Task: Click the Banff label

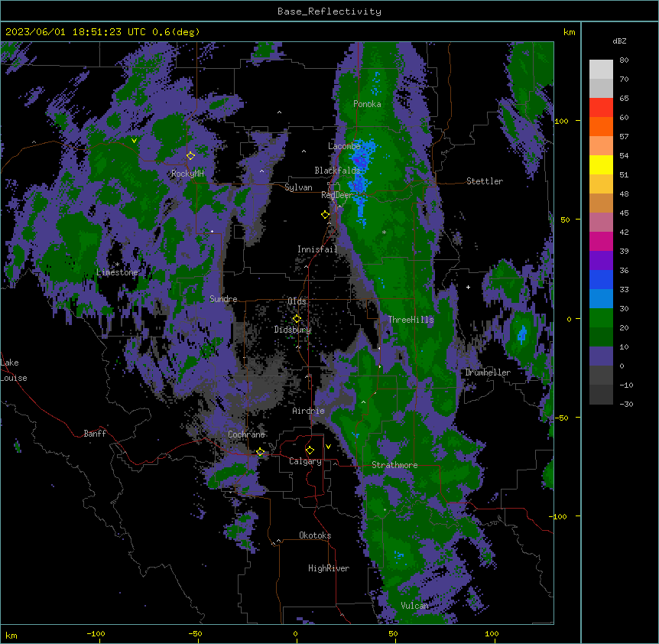Action: coord(95,434)
